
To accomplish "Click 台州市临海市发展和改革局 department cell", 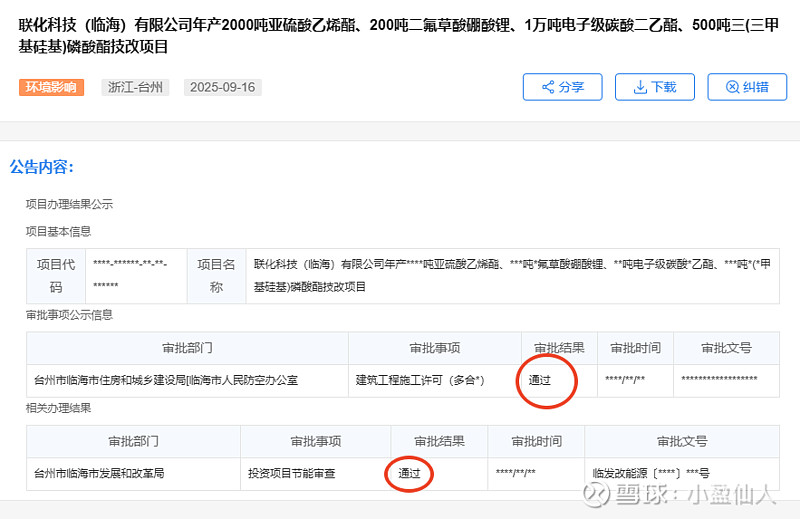I will [133, 474].
